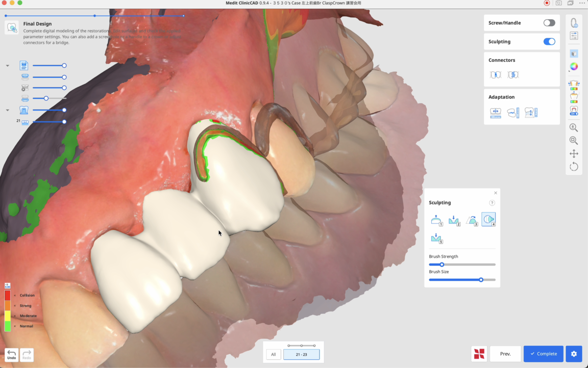Collapse the restoration group arrow
Viewport: 588px width, 368px height.
pos(8,110)
